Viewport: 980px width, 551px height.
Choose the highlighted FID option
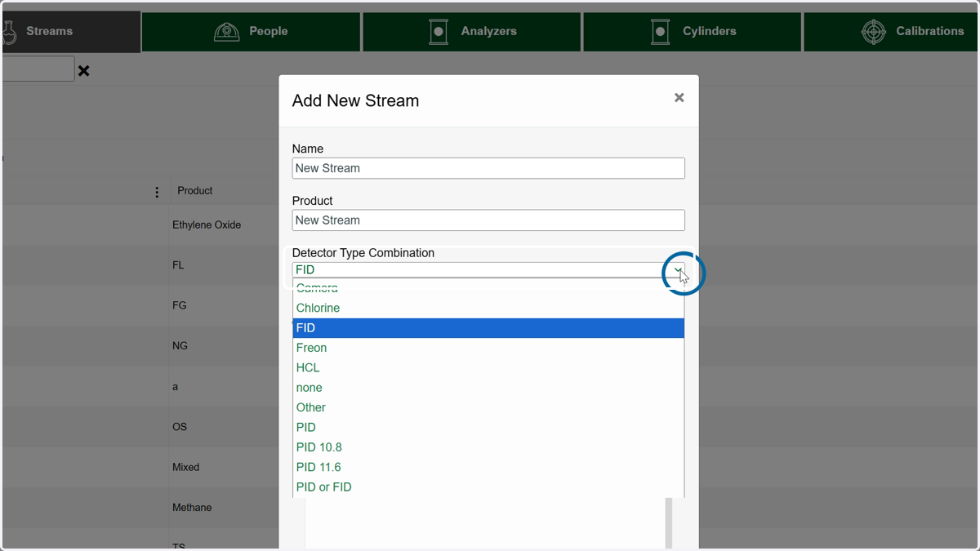coord(488,328)
